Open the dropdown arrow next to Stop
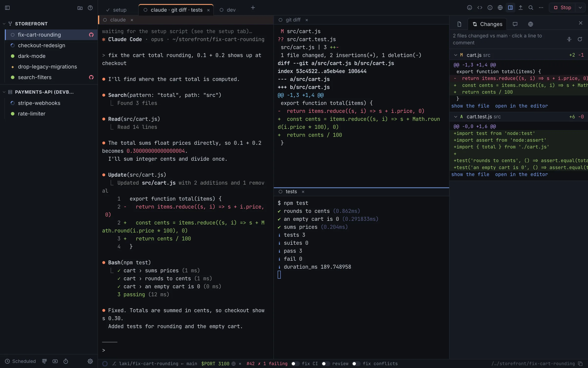 [580, 8]
